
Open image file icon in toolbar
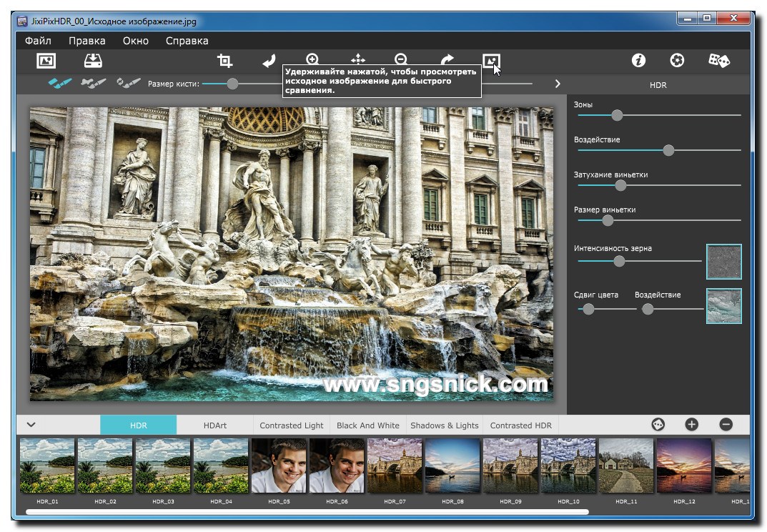click(x=46, y=61)
